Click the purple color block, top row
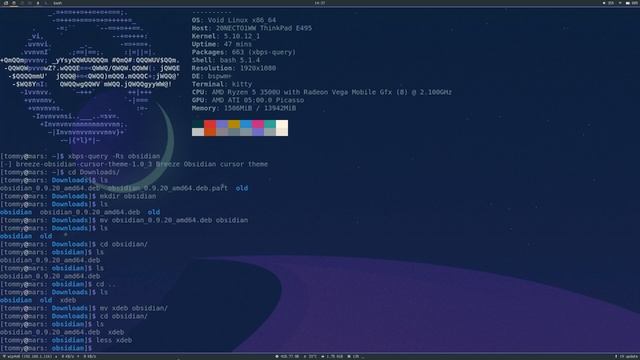The height and width of the screenshot is (360, 640). pos(222,124)
